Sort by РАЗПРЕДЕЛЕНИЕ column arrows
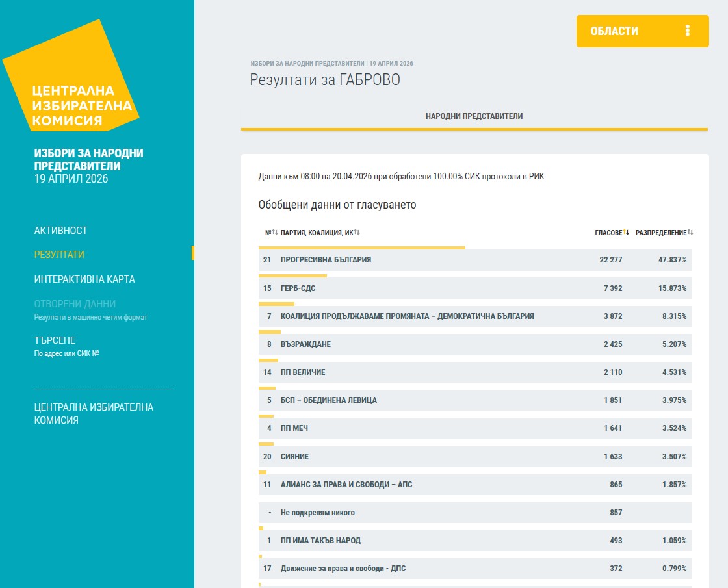This screenshot has height=588, width=728. pyautogui.click(x=690, y=233)
